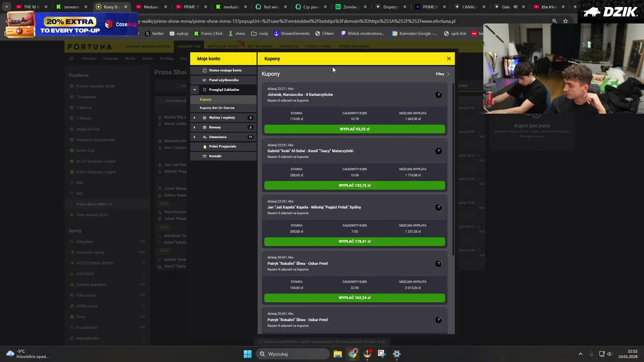Click help icon on first Patryk Śliwa coupon
Screen dimensions: 644x362
(x=438, y=263)
